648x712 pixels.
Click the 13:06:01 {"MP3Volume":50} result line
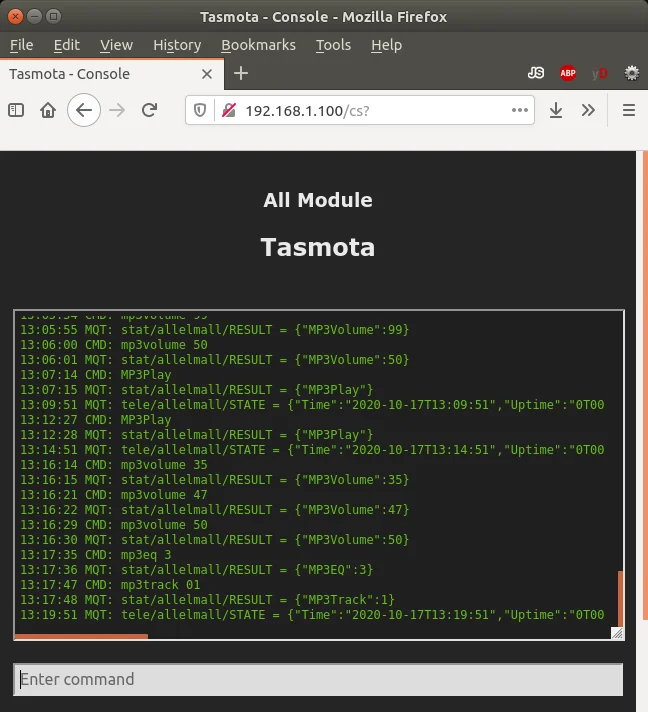(x=215, y=360)
